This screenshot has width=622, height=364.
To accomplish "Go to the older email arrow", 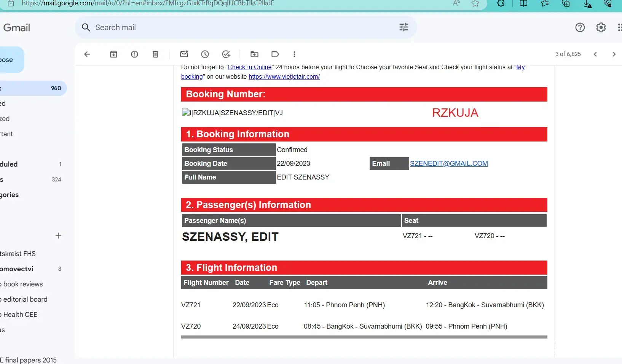I will 614,54.
